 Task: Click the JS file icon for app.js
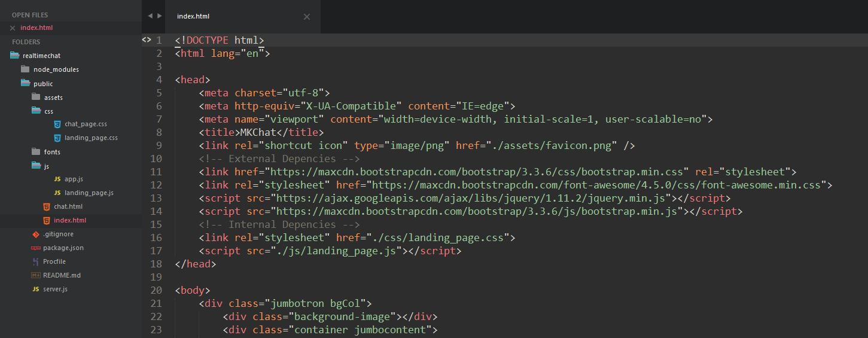click(57, 179)
